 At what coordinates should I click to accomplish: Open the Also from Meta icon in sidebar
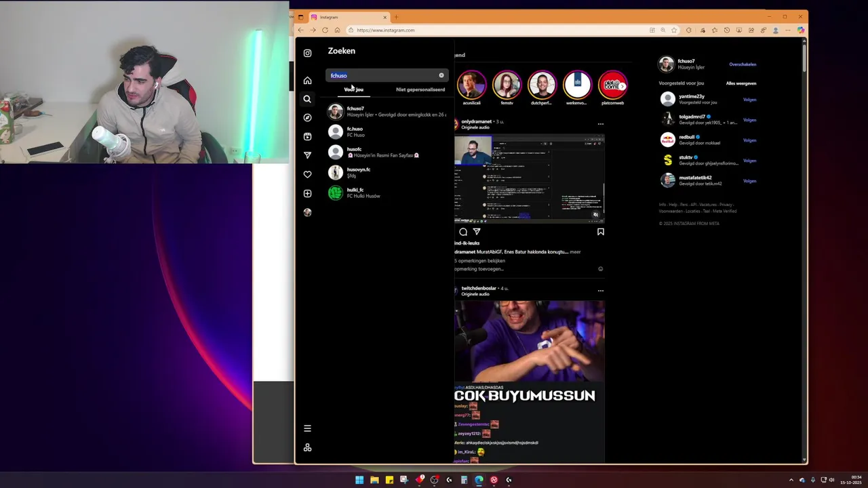coord(307,447)
